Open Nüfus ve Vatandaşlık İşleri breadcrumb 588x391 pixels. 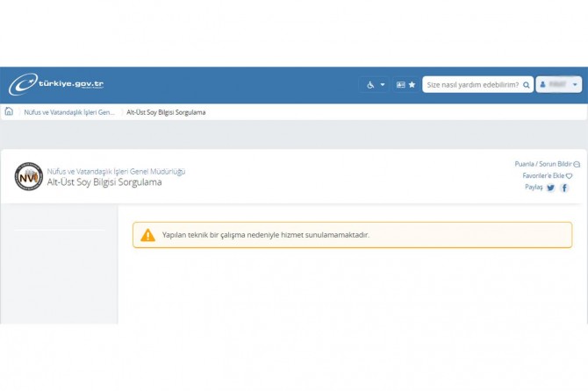69,112
